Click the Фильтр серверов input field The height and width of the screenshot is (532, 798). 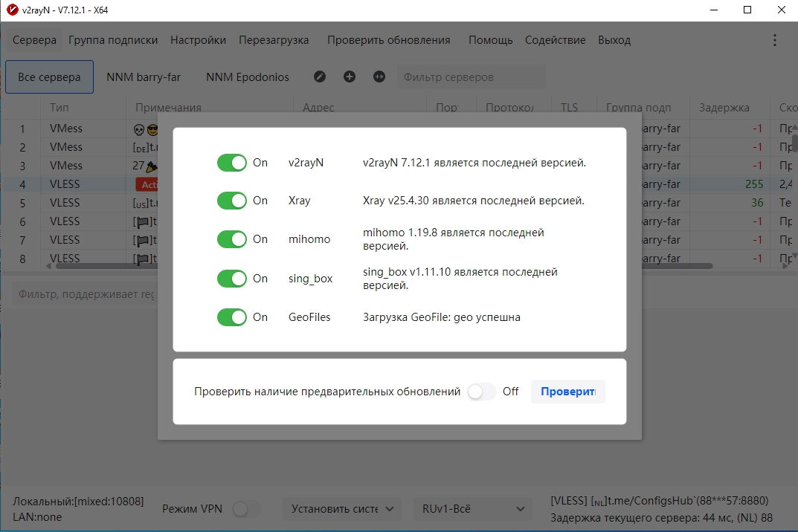[471, 77]
